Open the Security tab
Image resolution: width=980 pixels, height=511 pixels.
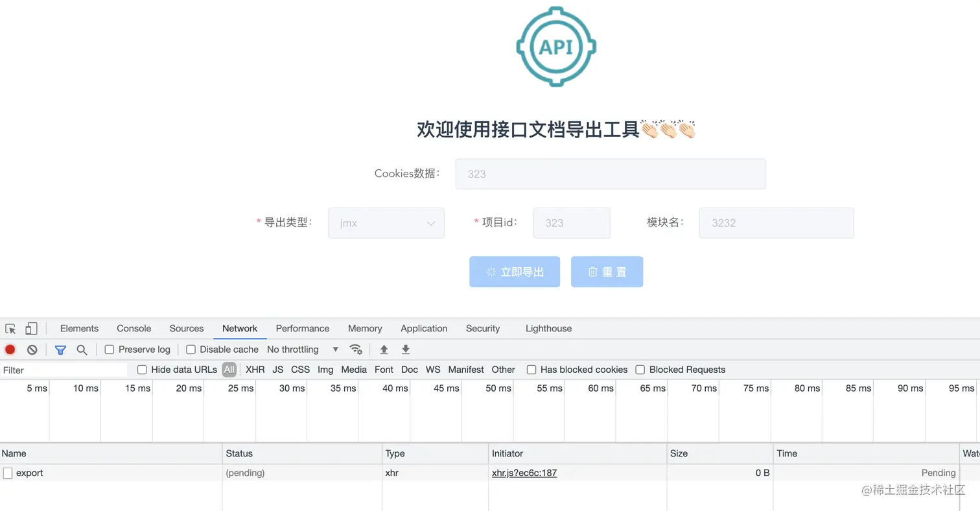pos(483,329)
